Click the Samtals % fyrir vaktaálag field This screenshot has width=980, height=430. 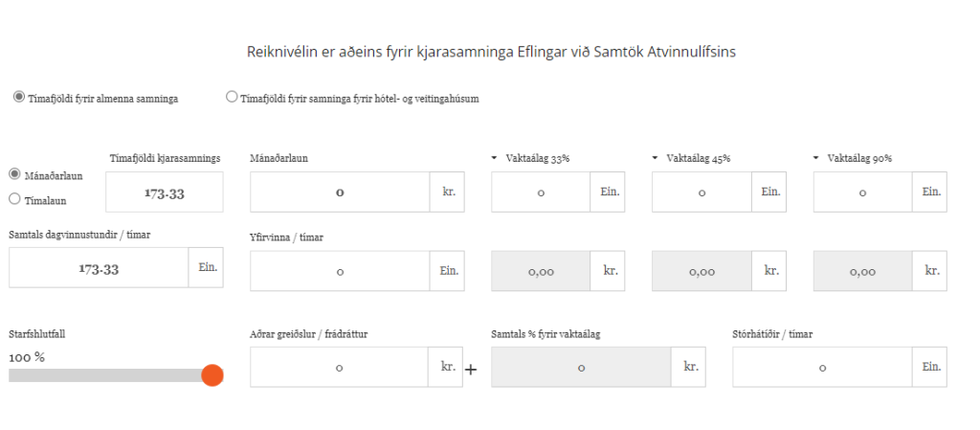[x=581, y=367]
